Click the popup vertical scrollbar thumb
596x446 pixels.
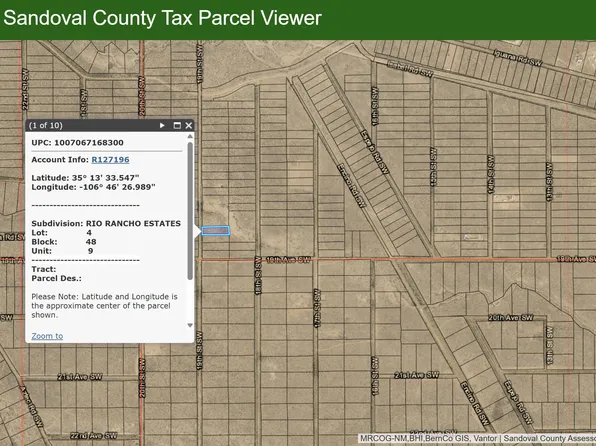(190, 211)
